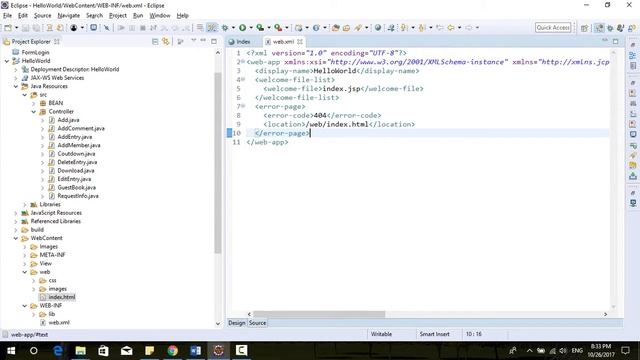Click the Save All toolbar icon

(36, 28)
